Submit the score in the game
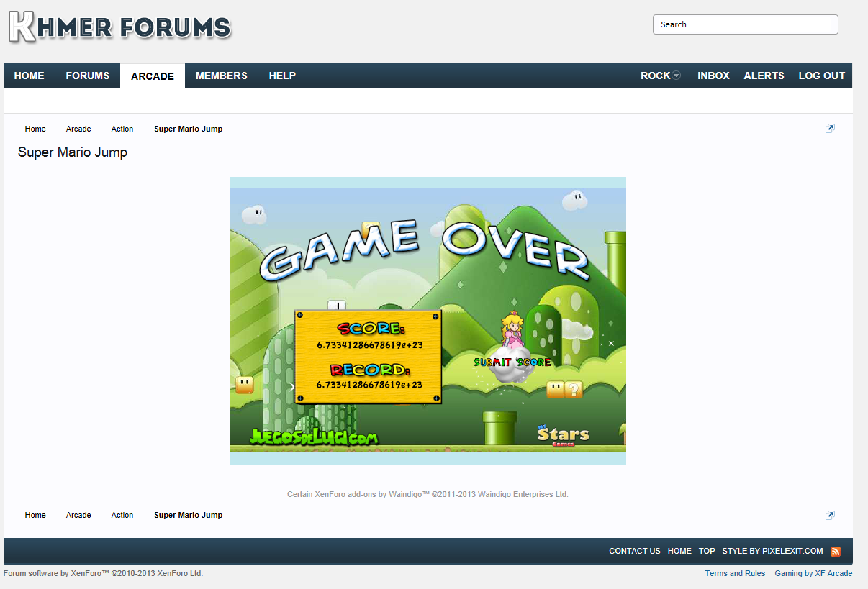Viewport: 868px width, 589px height. (x=512, y=362)
